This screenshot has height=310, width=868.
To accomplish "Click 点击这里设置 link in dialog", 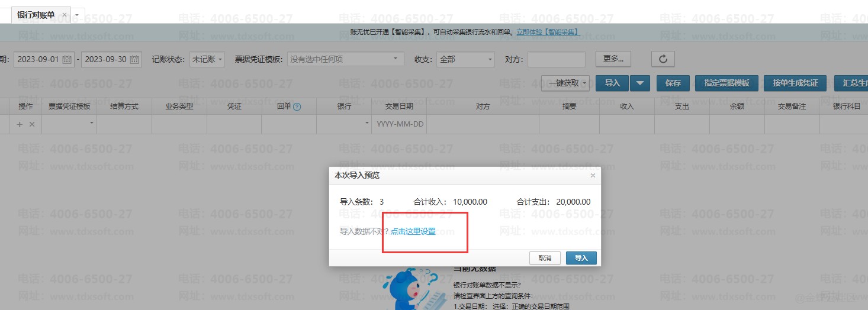I will [x=413, y=231].
